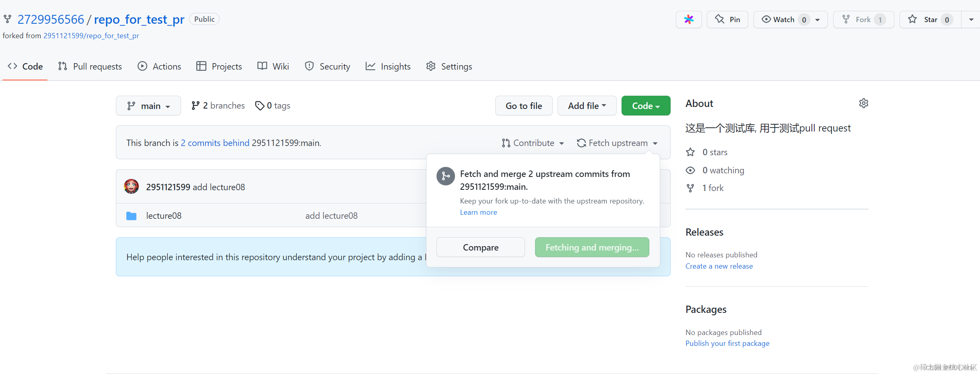Switch to the Actions tab
The image size is (980, 374).
pos(159,66)
